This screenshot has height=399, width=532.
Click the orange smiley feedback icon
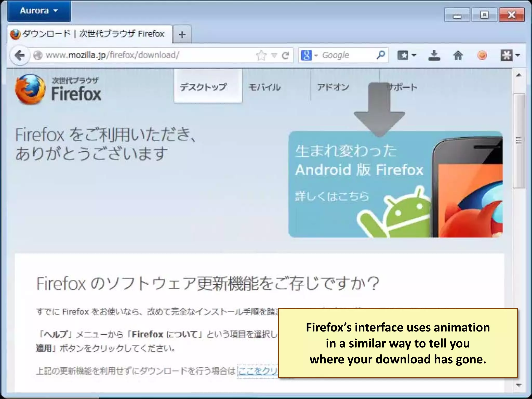pyautogui.click(x=482, y=55)
